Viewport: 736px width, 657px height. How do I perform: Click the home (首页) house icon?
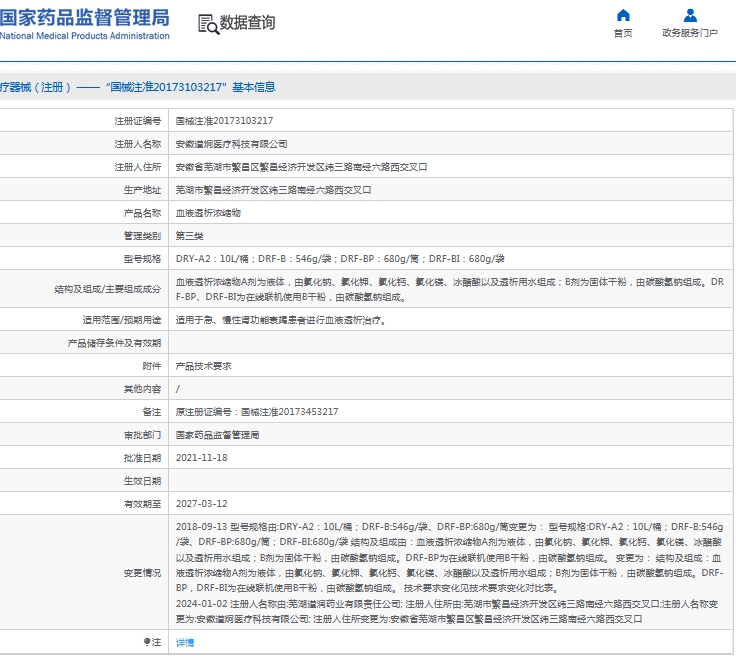tap(623, 15)
